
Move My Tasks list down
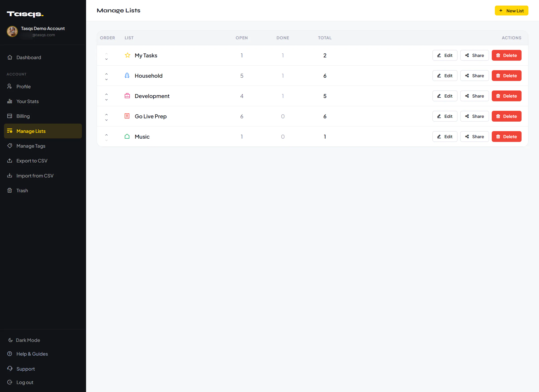click(106, 59)
